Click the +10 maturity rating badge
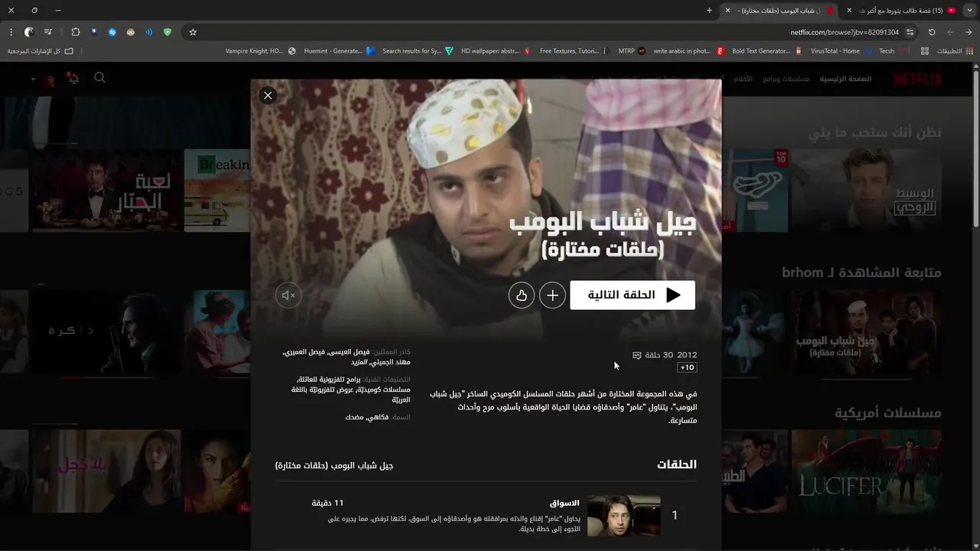The height and width of the screenshot is (551, 980). tap(688, 368)
